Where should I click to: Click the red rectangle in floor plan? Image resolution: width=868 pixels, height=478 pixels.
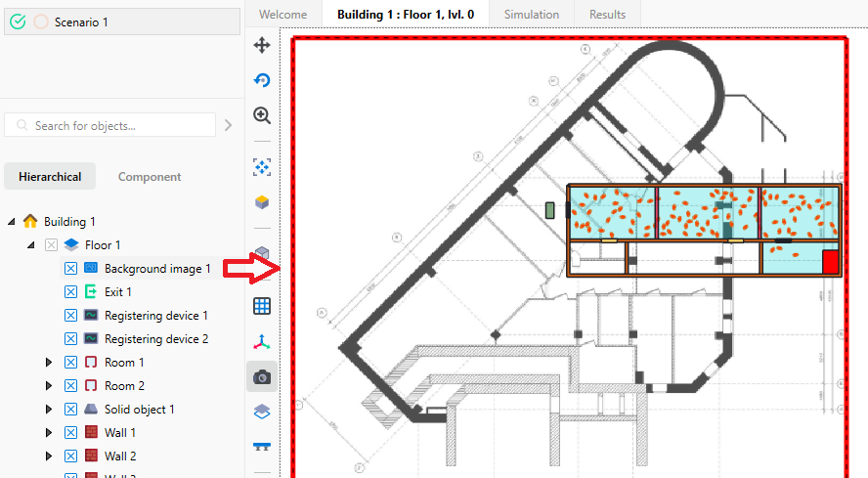(x=830, y=262)
